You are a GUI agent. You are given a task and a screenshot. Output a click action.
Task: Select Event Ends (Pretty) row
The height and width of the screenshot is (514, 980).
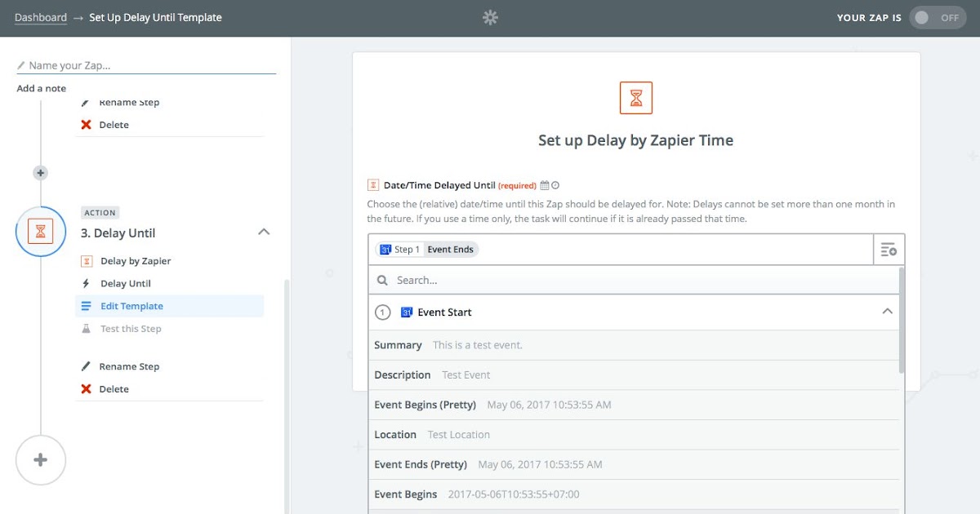[634, 464]
